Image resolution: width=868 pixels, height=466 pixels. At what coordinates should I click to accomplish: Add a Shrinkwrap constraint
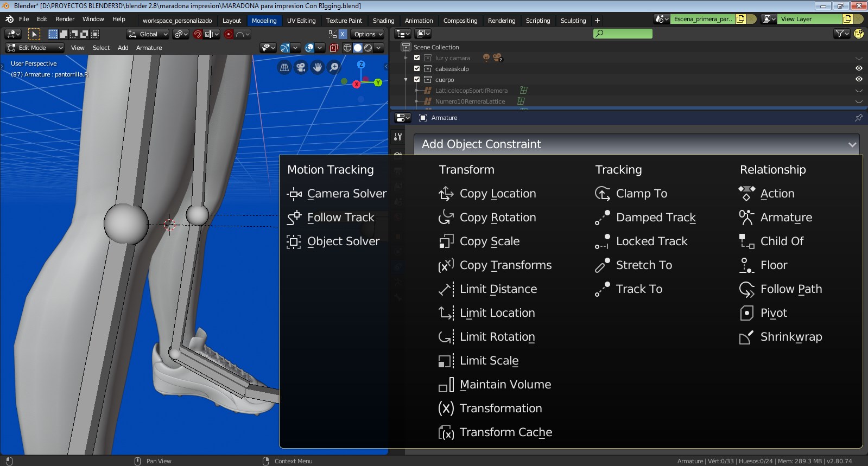[780, 337]
